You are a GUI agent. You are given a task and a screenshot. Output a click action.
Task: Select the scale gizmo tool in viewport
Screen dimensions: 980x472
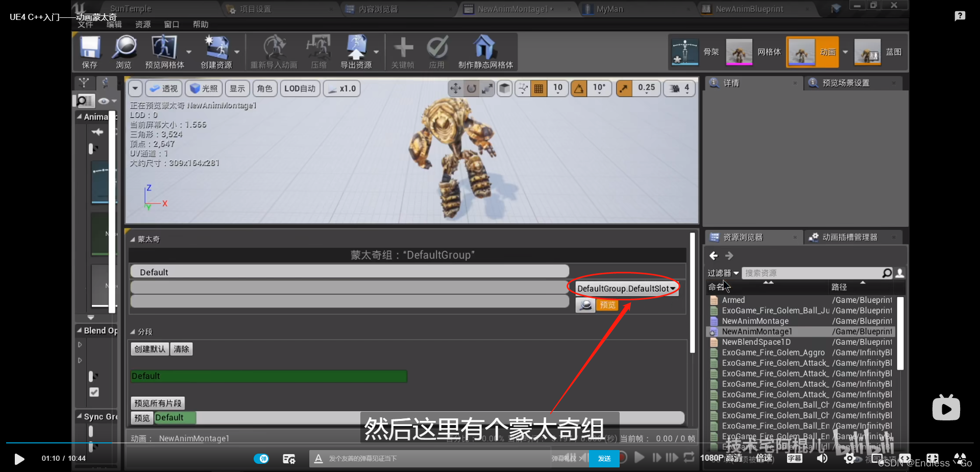(487, 88)
